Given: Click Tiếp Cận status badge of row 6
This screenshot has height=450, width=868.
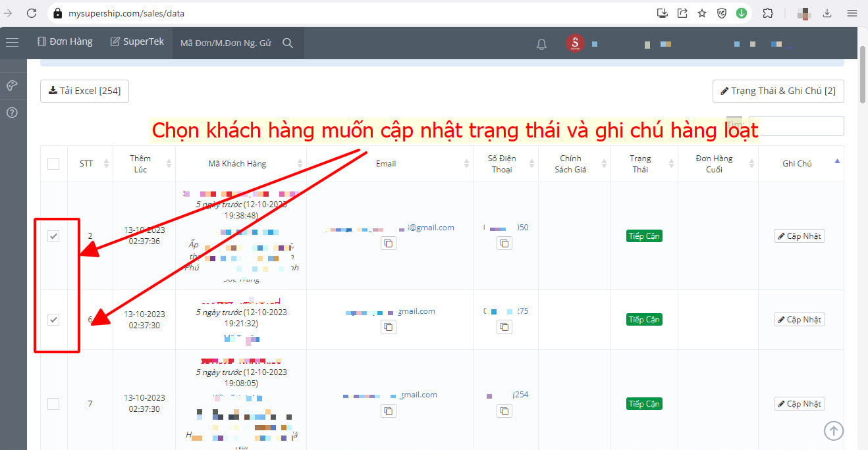Looking at the screenshot, I should (x=644, y=320).
